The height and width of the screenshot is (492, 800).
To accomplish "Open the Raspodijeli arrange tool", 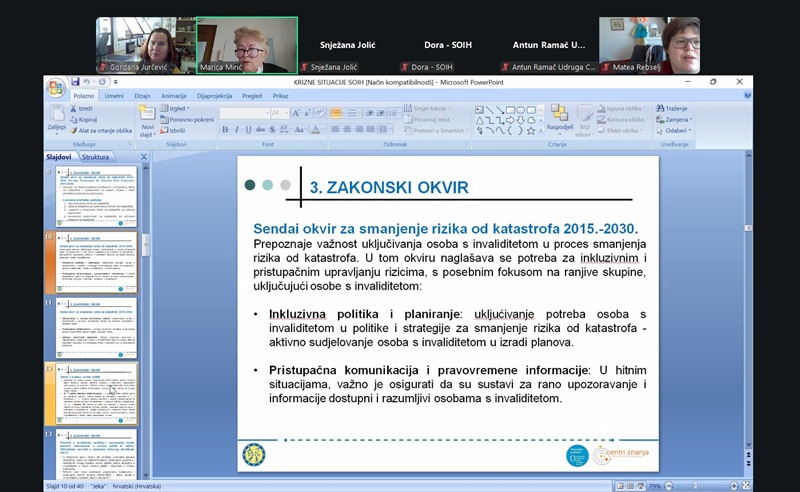I will click(x=560, y=117).
